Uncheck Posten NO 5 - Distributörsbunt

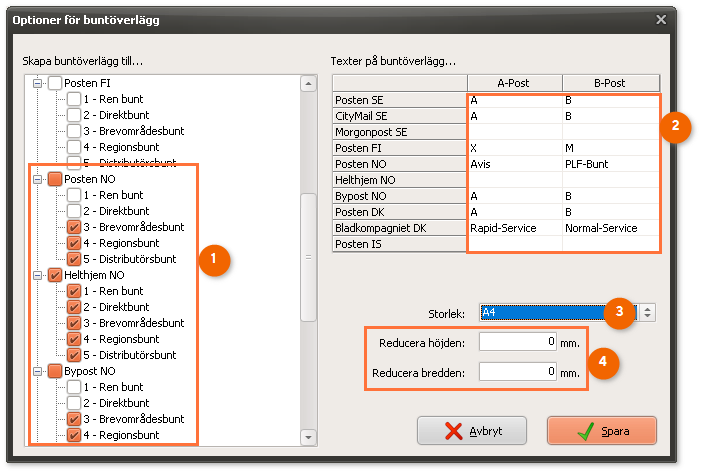click(x=74, y=259)
